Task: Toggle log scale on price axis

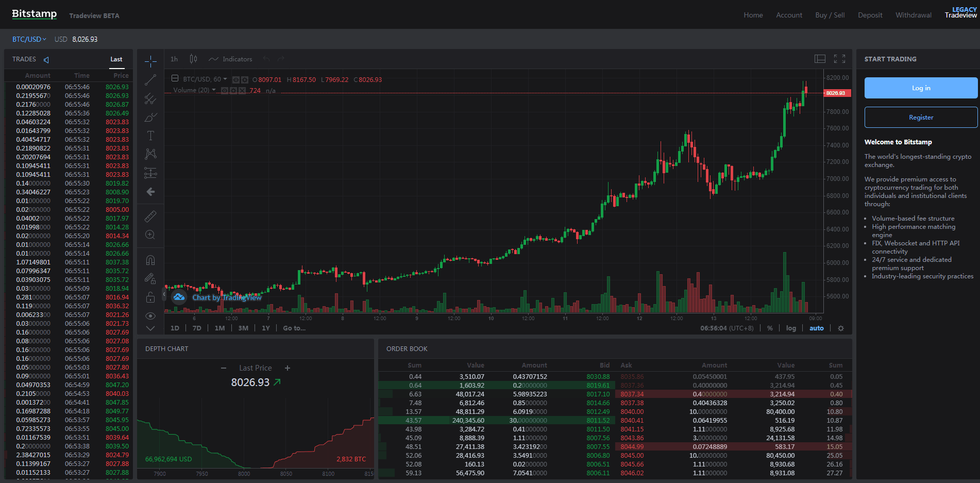Action: 790,328
